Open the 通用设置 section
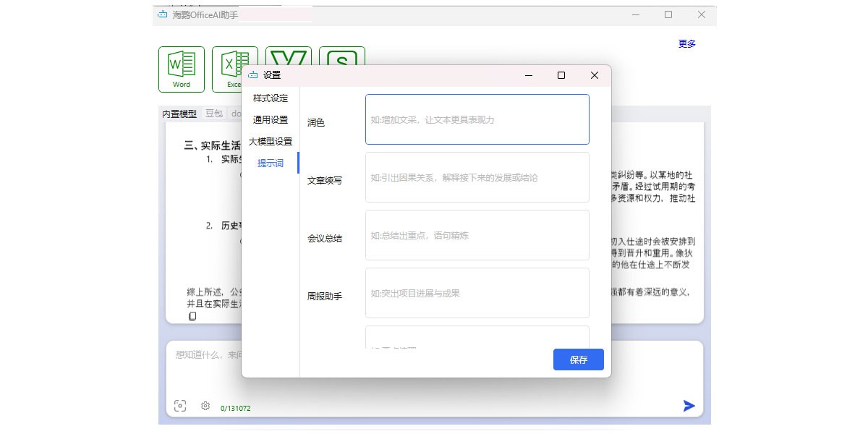 point(270,120)
